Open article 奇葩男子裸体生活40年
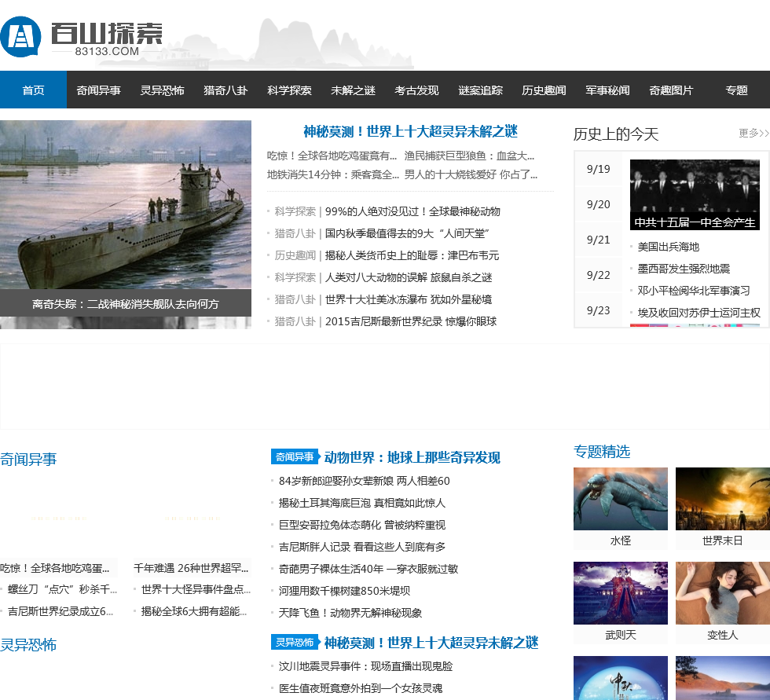The image size is (770, 700). click(368, 569)
